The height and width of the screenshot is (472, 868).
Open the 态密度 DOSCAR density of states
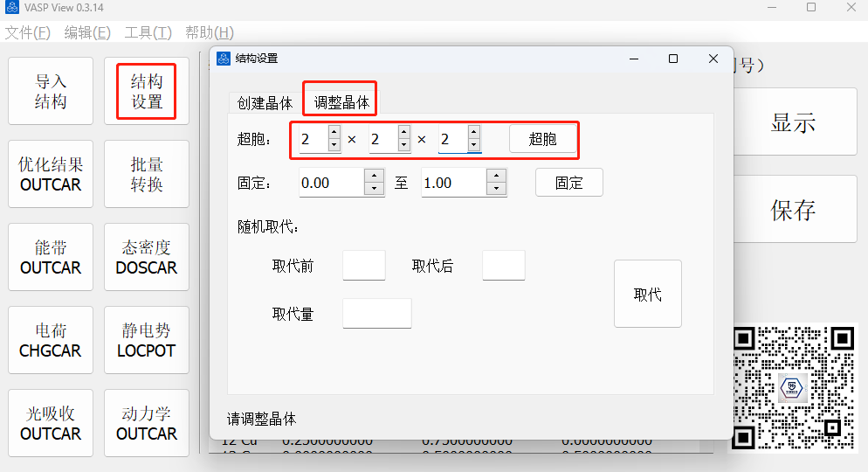(147, 258)
